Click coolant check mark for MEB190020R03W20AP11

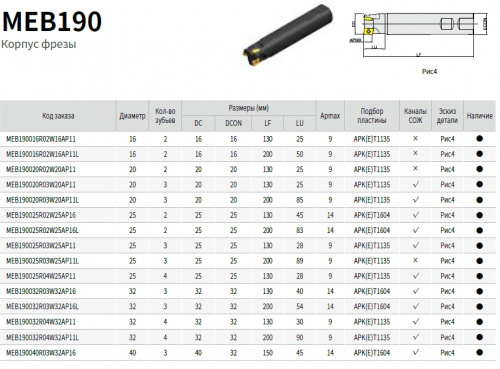point(416,184)
